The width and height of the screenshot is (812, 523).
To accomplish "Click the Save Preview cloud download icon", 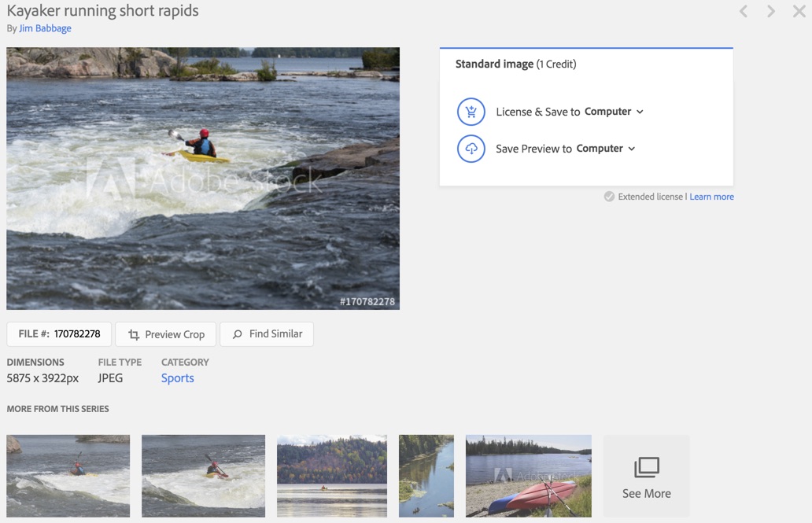I will click(x=471, y=149).
